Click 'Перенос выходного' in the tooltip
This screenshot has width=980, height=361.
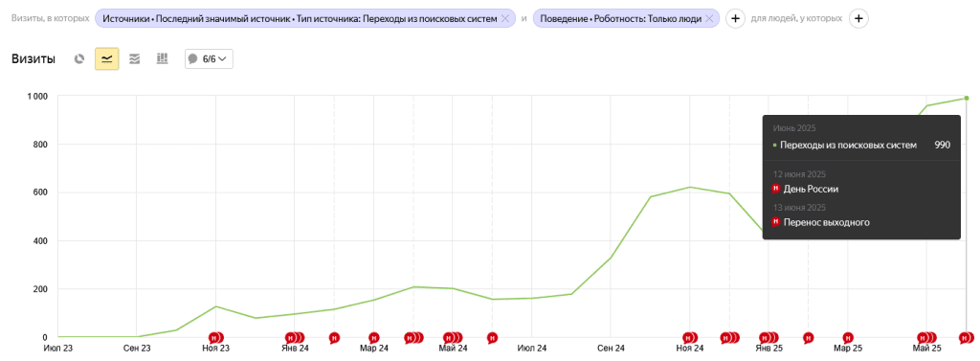tap(826, 222)
